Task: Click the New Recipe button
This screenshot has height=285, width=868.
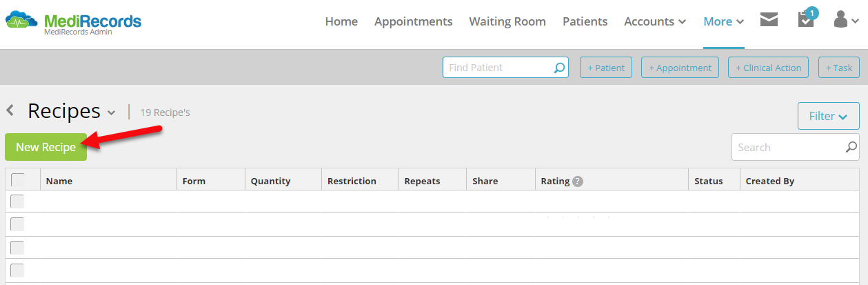Action: (x=46, y=147)
